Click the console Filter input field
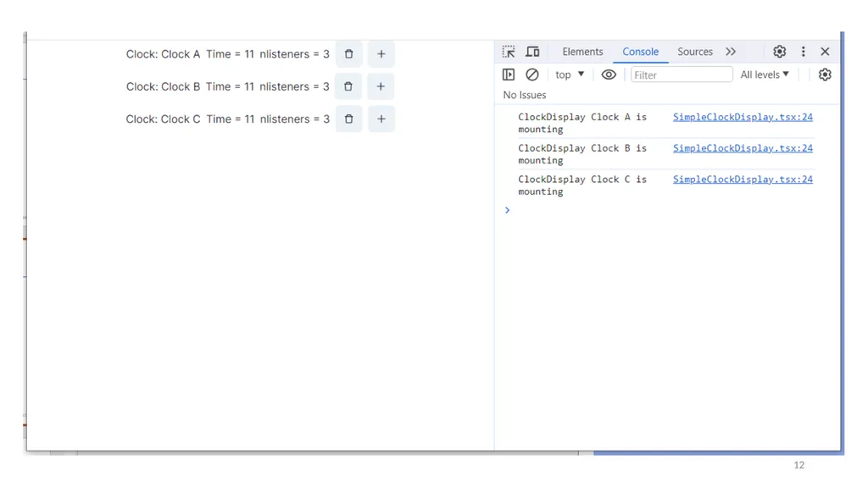The image size is (868, 487). click(x=682, y=75)
